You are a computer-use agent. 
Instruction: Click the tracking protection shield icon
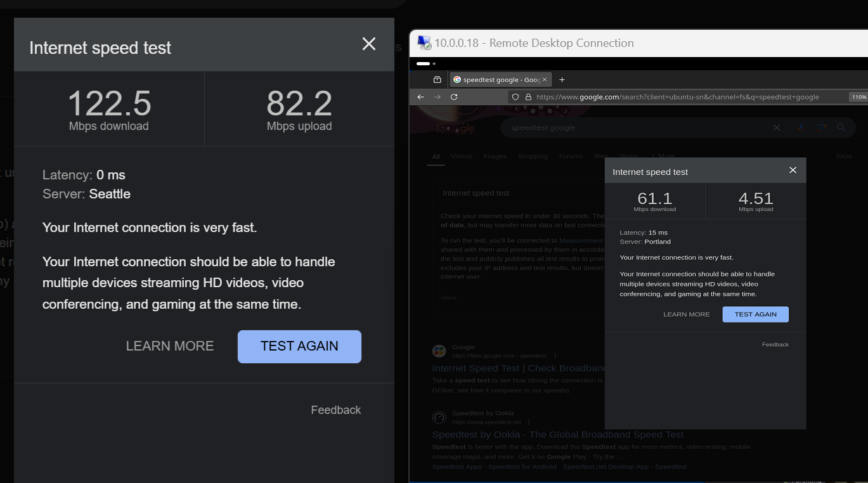point(515,97)
